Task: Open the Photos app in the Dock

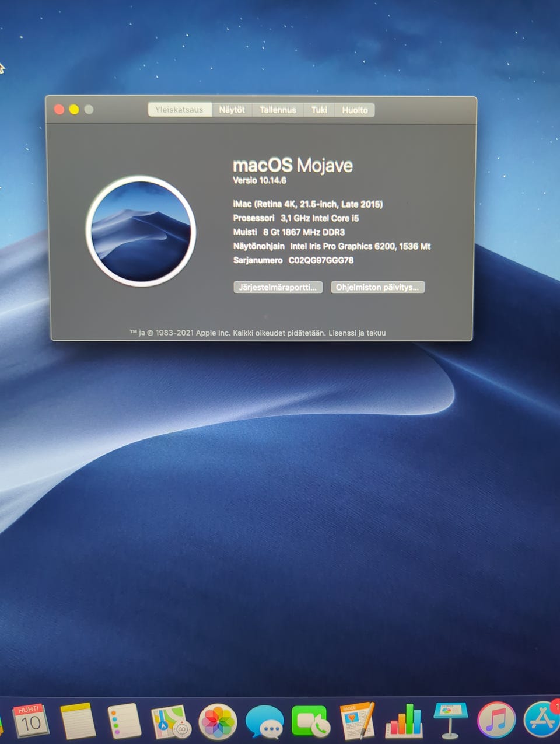Action: click(218, 722)
